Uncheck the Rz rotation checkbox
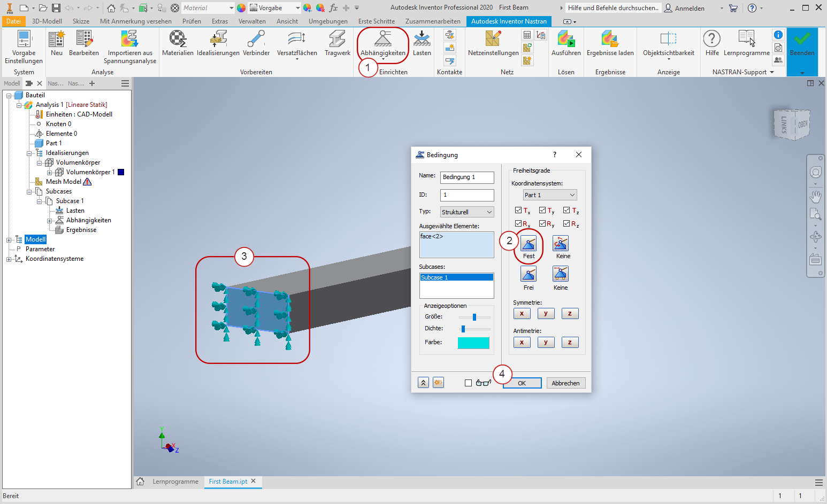The height and width of the screenshot is (504, 827). tap(566, 223)
